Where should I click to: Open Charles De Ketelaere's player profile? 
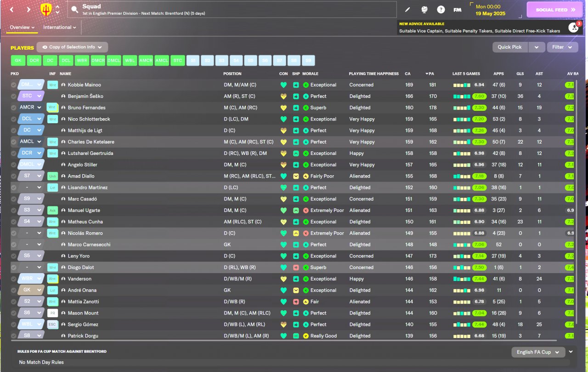pos(91,142)
